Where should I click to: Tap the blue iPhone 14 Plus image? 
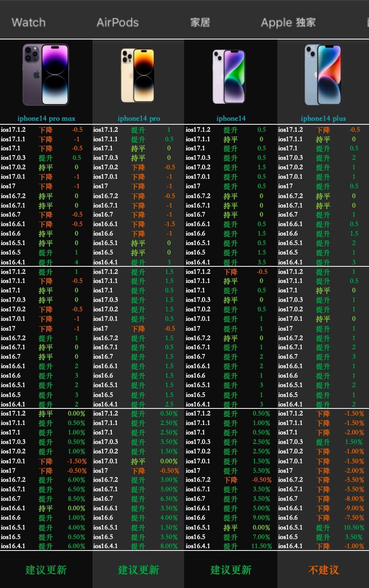click(x=323, y=75)
